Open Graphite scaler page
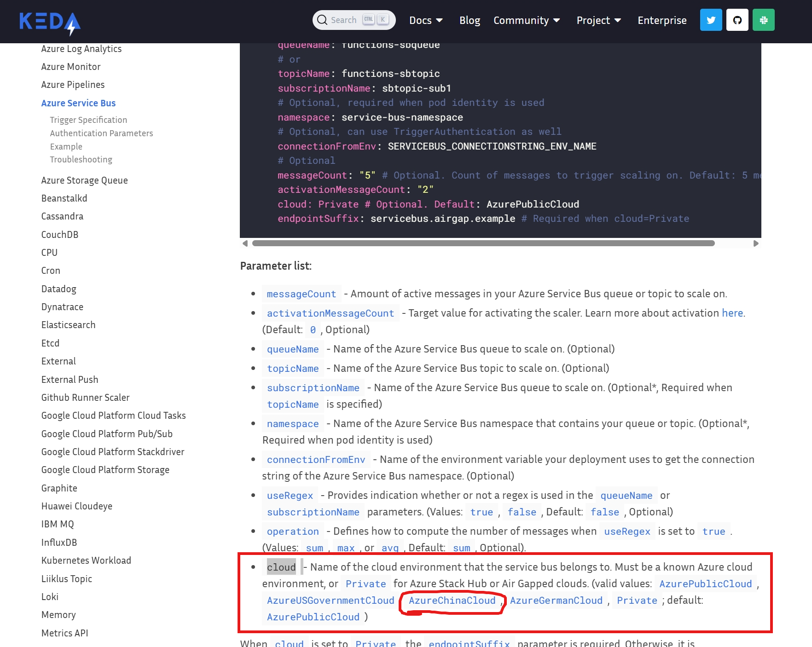The image size is (812, 647). coord(59,488)
